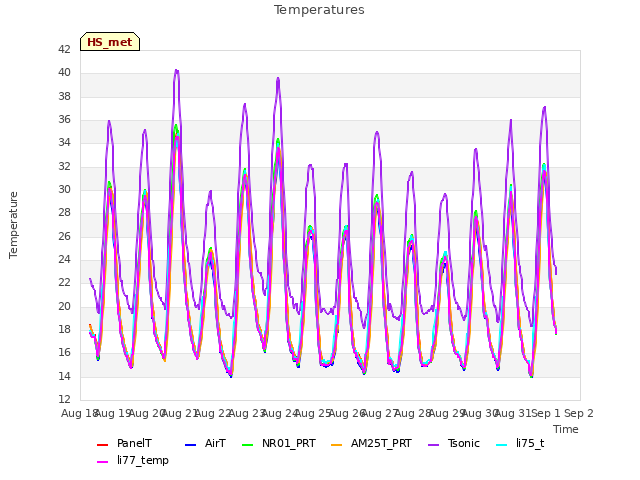The image size is (640, 480).
Task: Click the 20 y-axis tick label
Action: [64, 307]
